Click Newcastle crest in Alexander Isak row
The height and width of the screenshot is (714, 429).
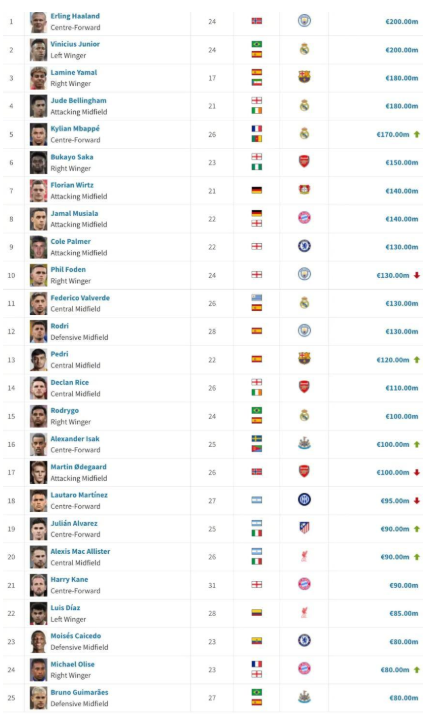coord(304,443)
